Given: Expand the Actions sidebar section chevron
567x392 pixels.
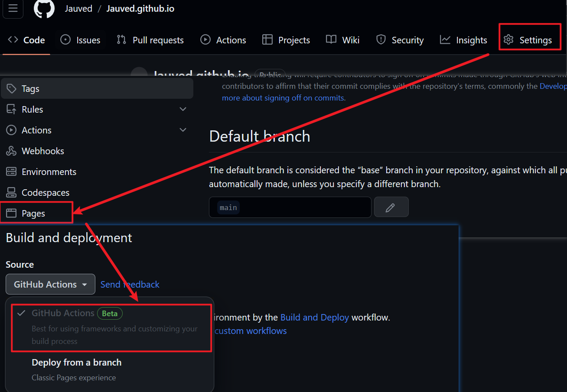Looking at the screenshot, I should pos(183,130).
